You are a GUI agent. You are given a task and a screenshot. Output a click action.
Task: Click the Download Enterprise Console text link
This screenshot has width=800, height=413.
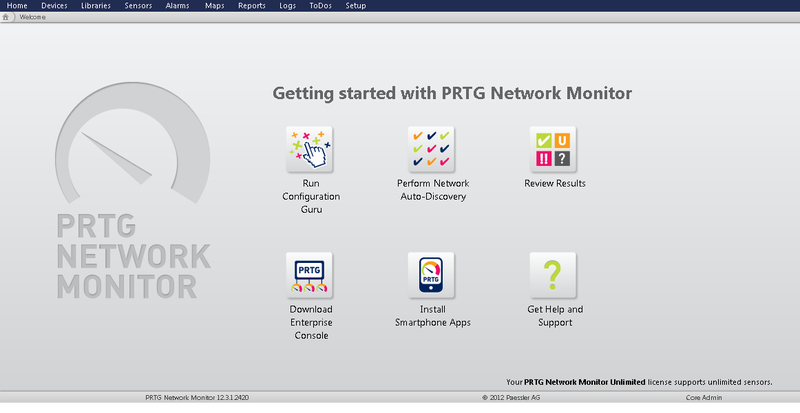[x=311, y=322]
